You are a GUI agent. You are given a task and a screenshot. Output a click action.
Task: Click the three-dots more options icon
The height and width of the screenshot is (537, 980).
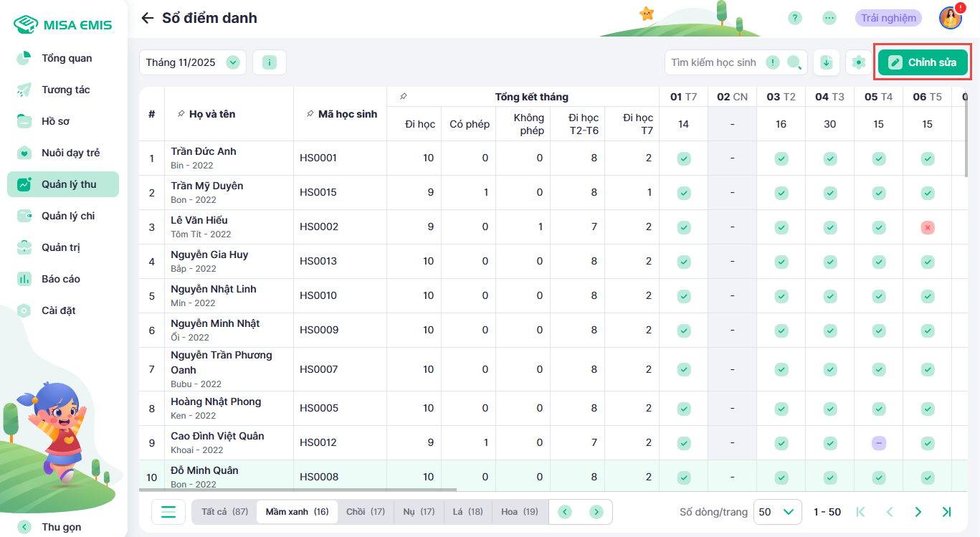pyautogui.click(x=829, y=18)
